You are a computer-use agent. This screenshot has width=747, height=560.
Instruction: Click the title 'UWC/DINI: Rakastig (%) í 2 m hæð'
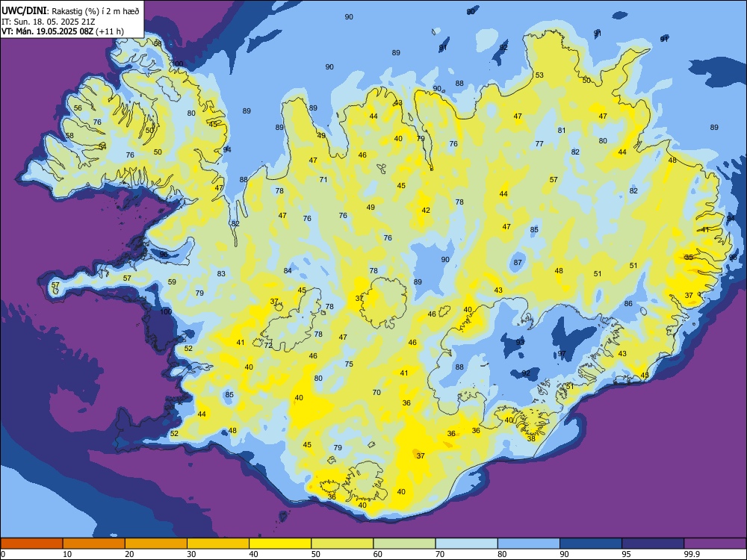click(x=70, y=11)
